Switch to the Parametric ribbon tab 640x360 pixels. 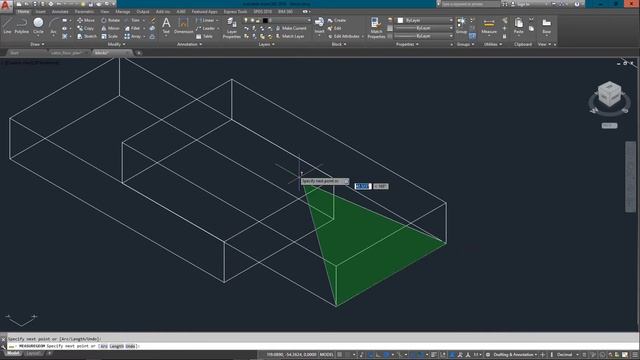click(x=84, y=11)
